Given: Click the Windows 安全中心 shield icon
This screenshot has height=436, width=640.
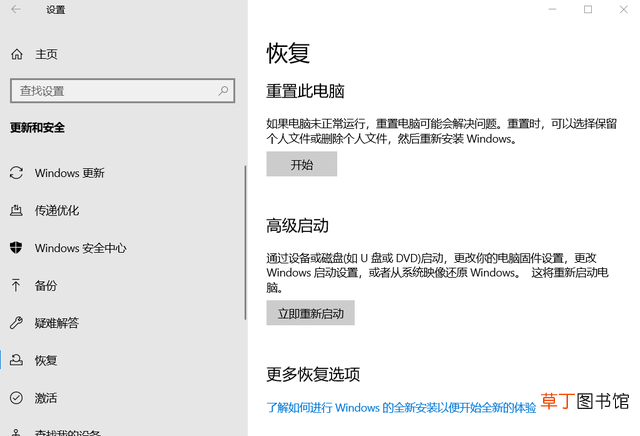Looking at the screenshot, I should 16,247.
